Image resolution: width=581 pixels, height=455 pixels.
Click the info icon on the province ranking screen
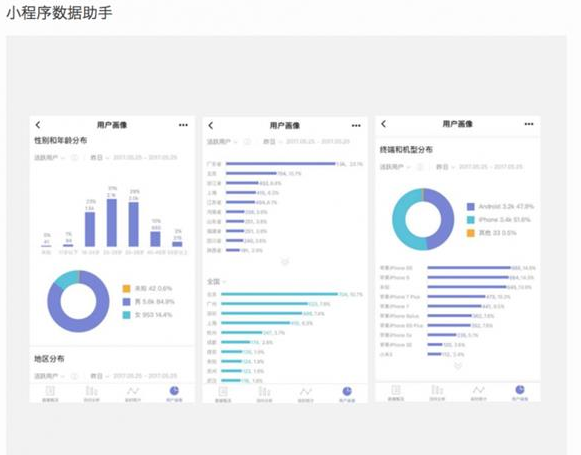pyautogui.click(x=247, y=142)
